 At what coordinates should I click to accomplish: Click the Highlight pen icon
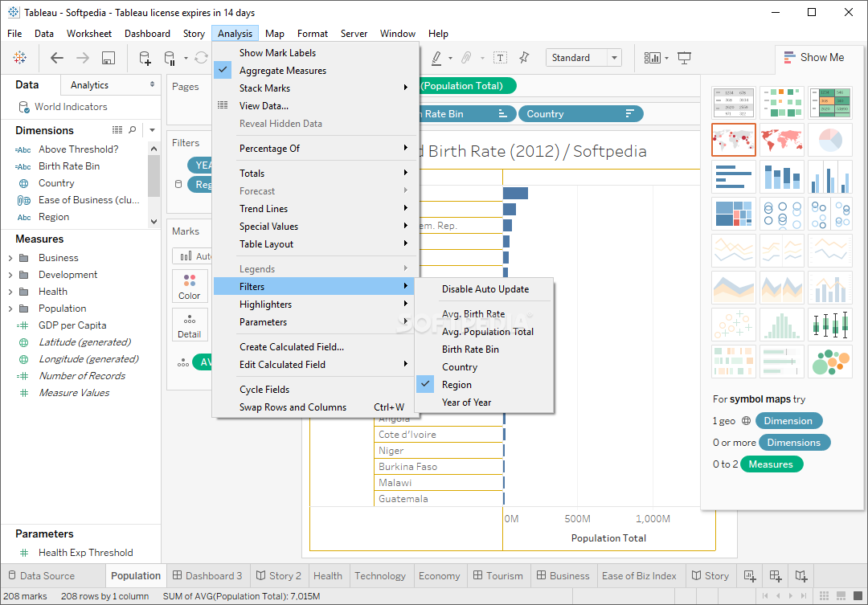tap(436, 58)
